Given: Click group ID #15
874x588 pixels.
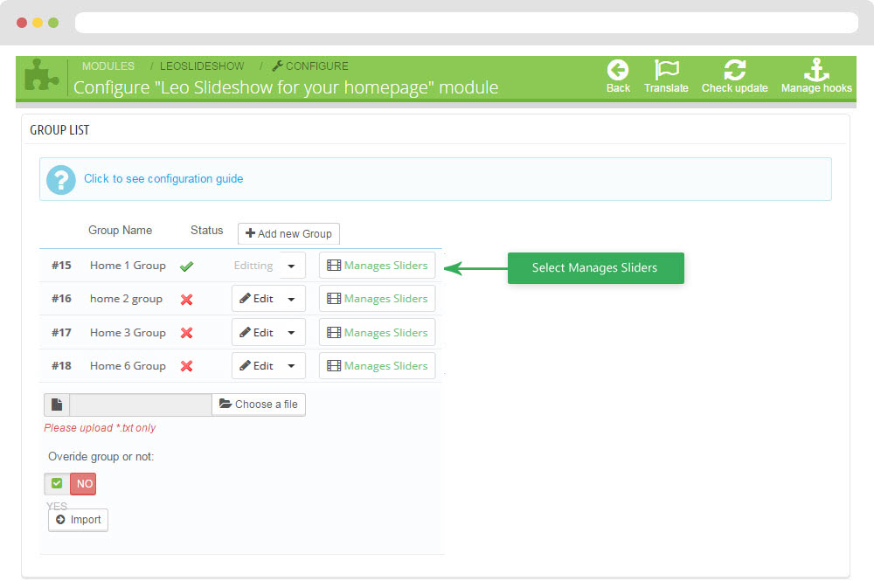Looking at the screenshot, I should tap(61, 266).
